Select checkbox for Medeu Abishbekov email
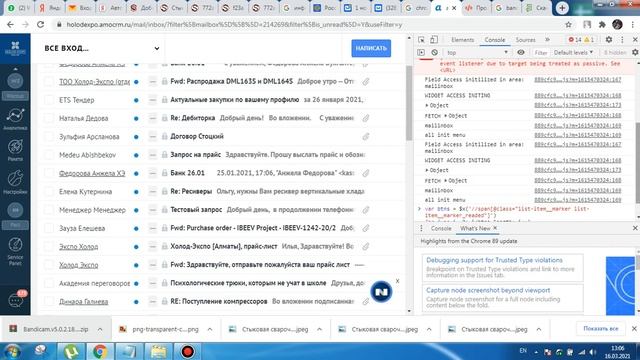Viewport: 640px width, 360px height. click(49, 155)
